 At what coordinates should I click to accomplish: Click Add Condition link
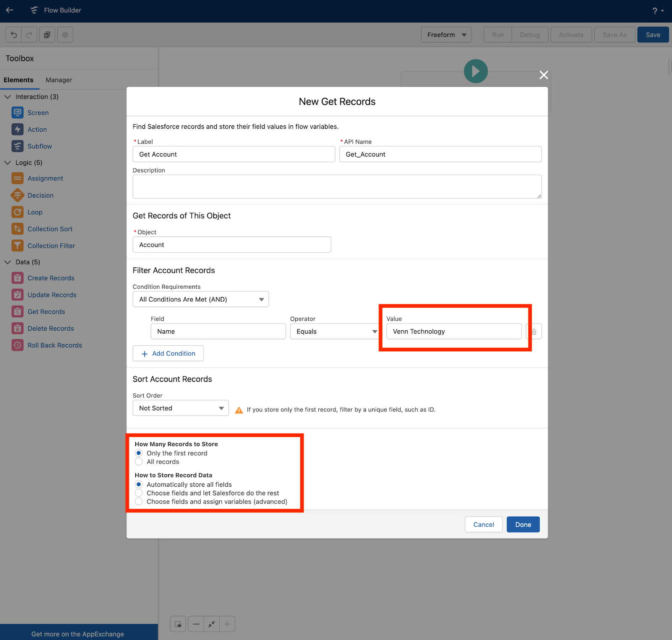click(x=168, y=353)
